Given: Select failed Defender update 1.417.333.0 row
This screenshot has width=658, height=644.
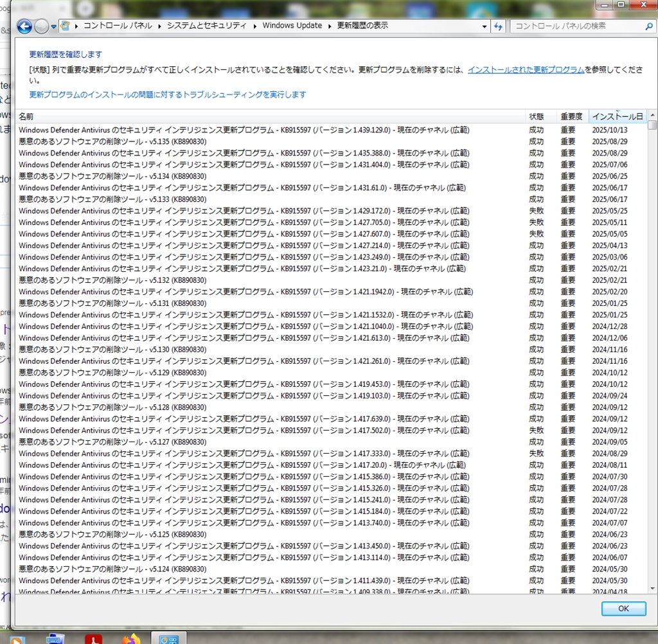Looking at the screenshot, I should (332, 453).
